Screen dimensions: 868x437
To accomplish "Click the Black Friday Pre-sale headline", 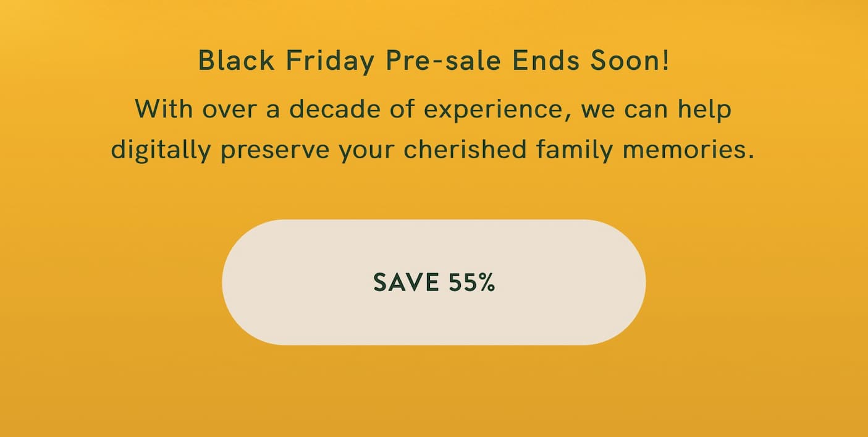I will [x=434, y=61].
